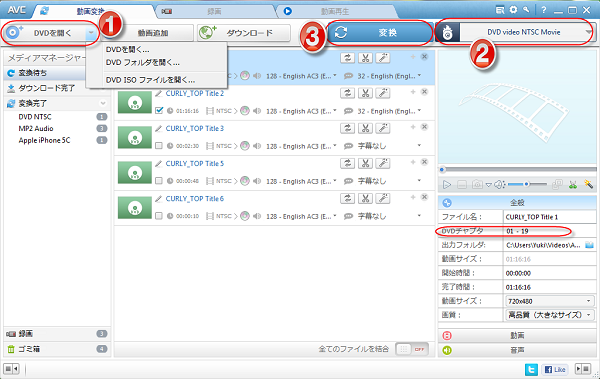
Task: Play the preview video
Action: [x=447, y=185]
